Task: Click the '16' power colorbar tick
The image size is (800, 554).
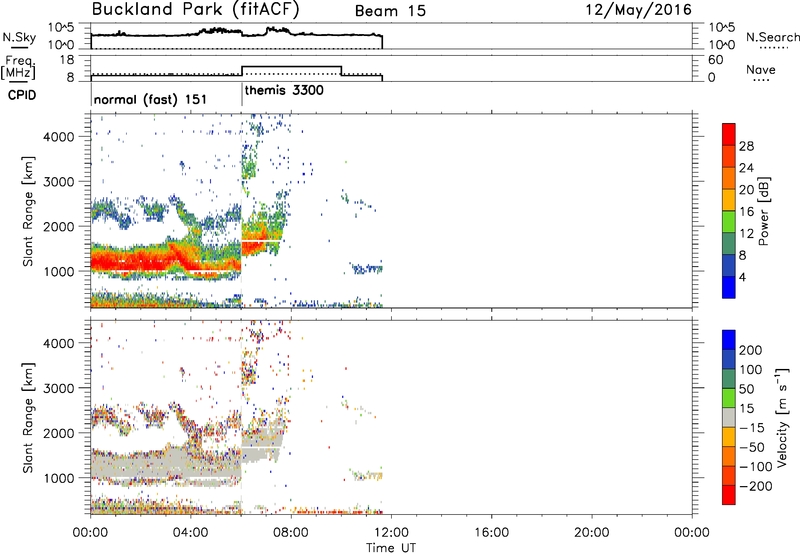Action: pyautogui.click(x=746, y=212)
